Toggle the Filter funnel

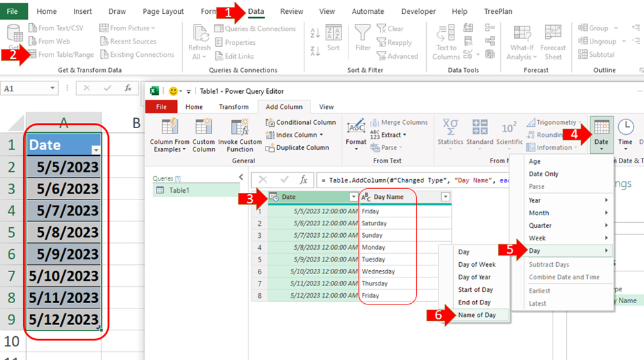coord(363,38)
